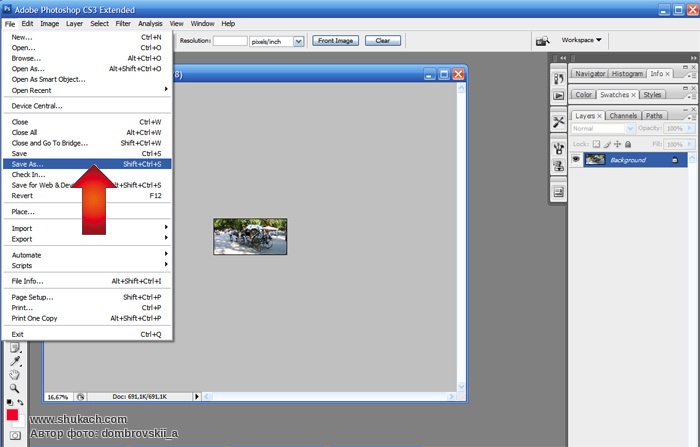Open the Fill slider arrow
This screenshot has width=700, height=447.
click(x=690, y=144)
